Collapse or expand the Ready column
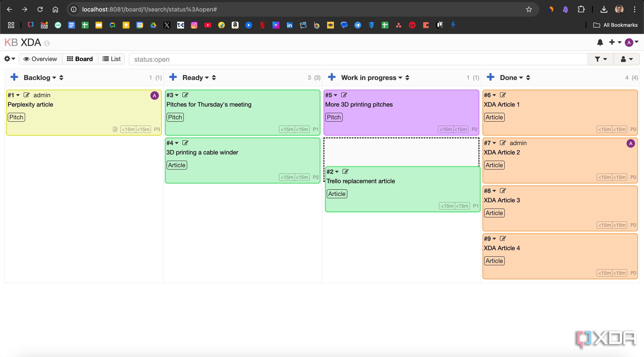The image size is (644, 357). click(x=214, y=78)
